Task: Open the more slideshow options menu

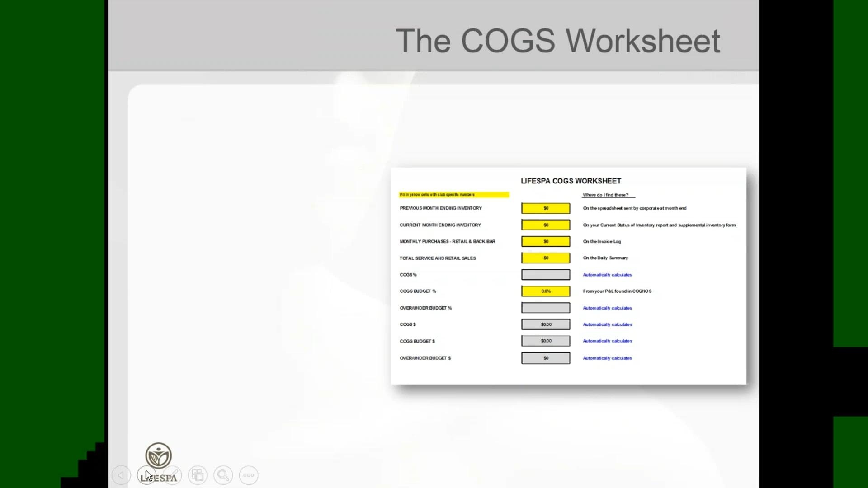Action: [249, 475]
